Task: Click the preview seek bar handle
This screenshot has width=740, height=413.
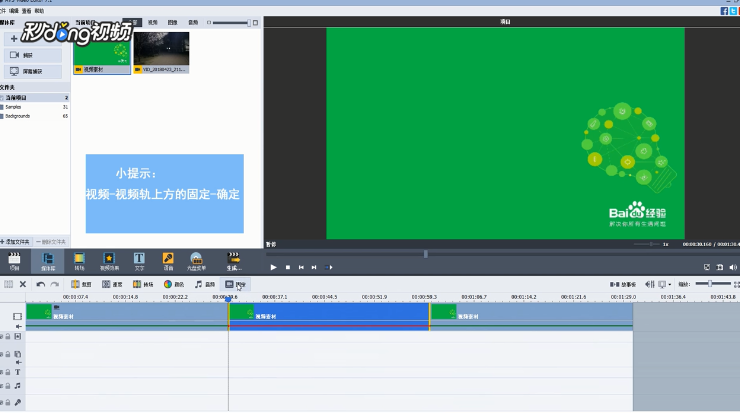Action: 426,254
